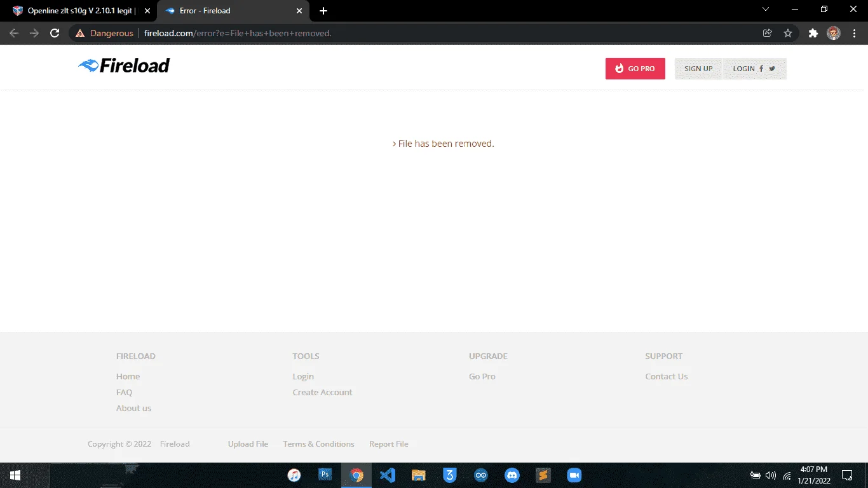
Task: Open the Contact Us link
Action: pos(667,376)
